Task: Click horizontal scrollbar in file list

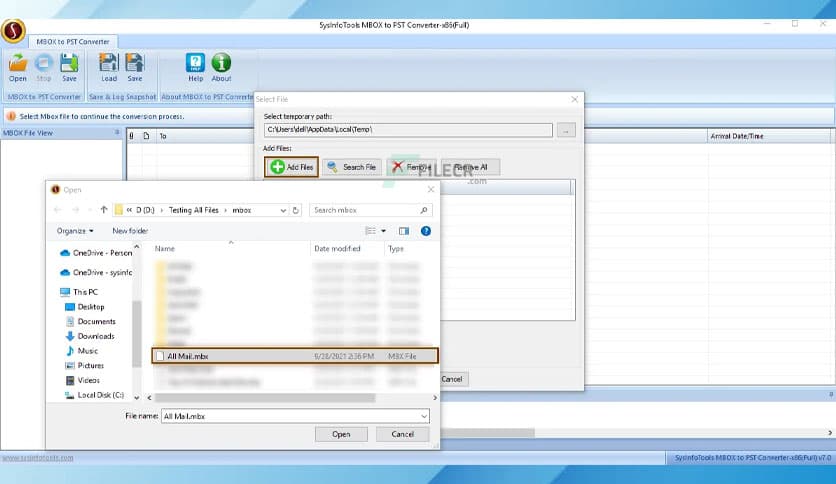Action: pyautogui.click(x=265, y=398)
